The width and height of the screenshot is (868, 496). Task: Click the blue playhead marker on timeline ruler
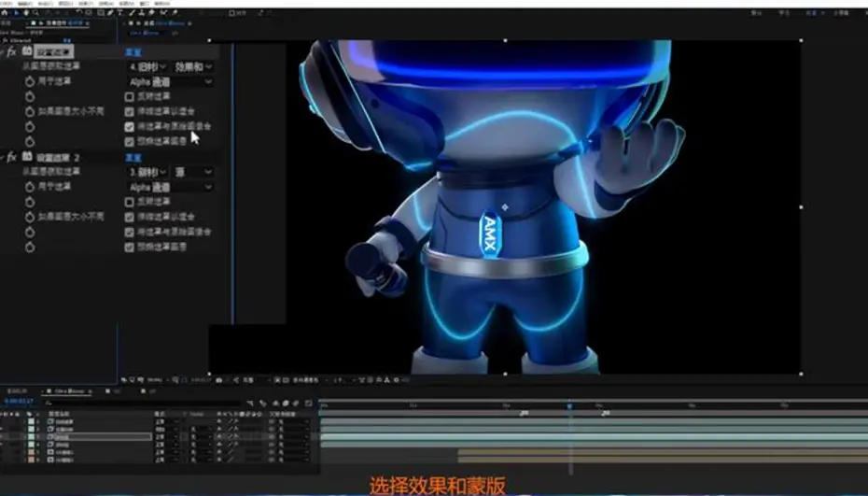pos(569,406)
